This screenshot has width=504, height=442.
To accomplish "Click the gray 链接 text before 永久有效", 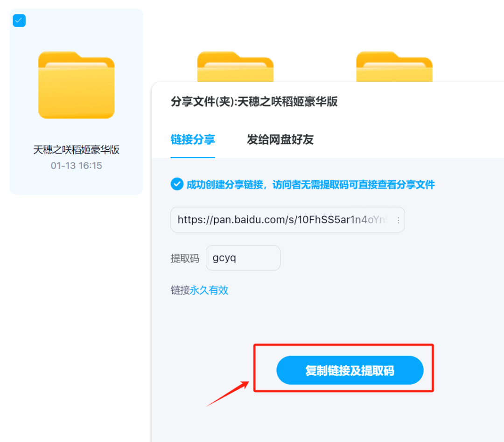I will point(180,290).
